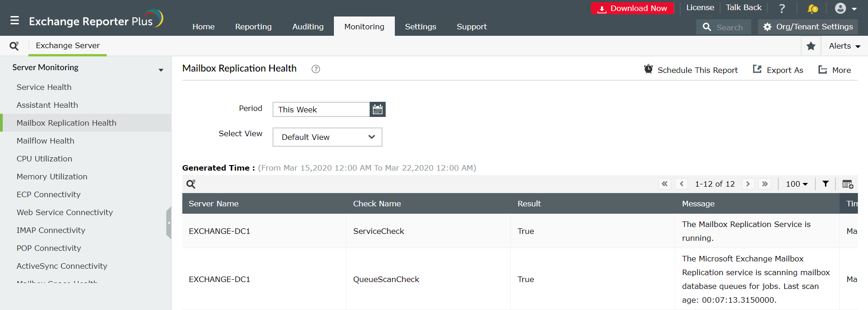Viewport: 868px width, 310px height.
Task: Open the user account avatar menu
Action: (846, 8)
